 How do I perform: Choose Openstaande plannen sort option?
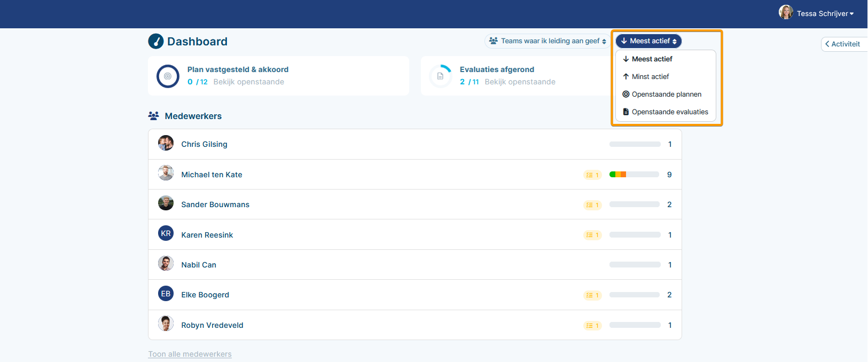[666, 94]
